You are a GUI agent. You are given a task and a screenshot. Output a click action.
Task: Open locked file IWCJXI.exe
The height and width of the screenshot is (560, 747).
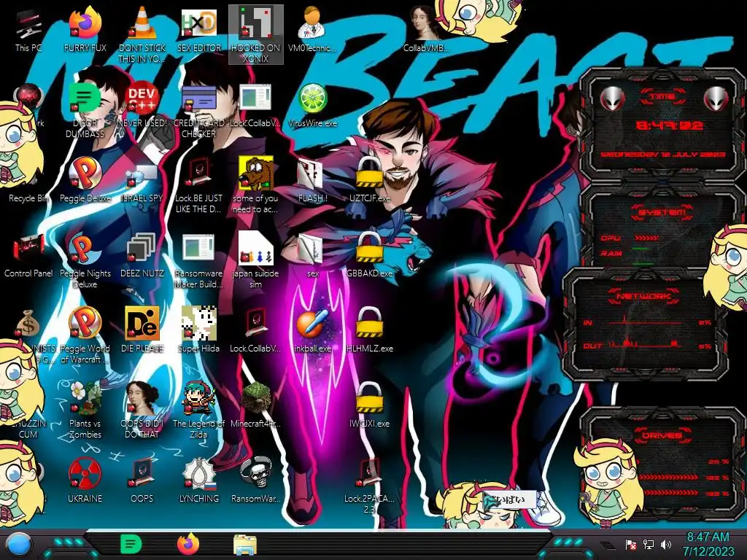[x=369, y=405]
